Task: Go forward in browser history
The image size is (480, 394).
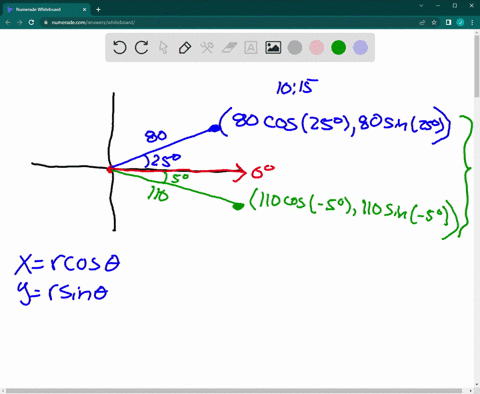Action: click(20, 22)
